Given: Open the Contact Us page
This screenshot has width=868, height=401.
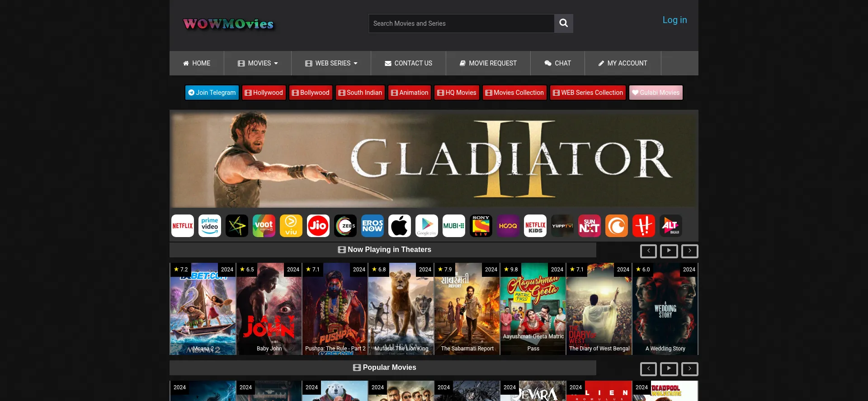Looking at the screenshot, I should pos(409,63).
